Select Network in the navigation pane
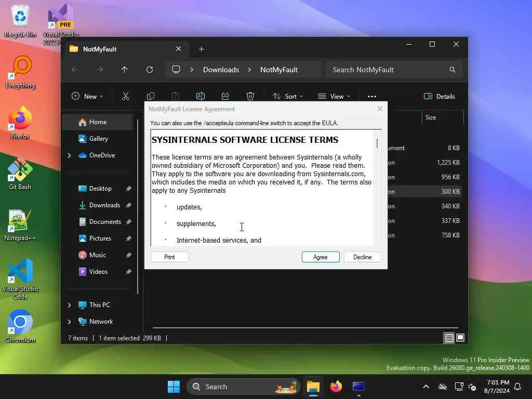This screenshot has width=532, height=399. click(101, 321)
